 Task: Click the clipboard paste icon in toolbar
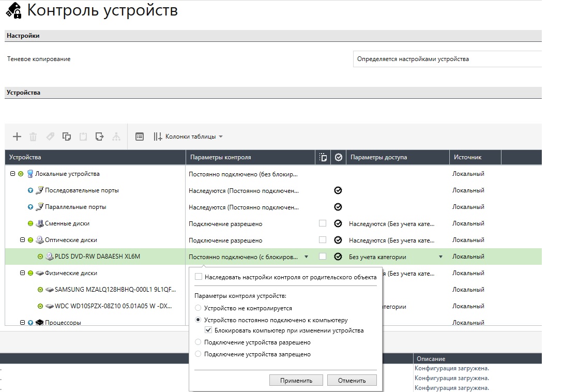coord(83,137)
